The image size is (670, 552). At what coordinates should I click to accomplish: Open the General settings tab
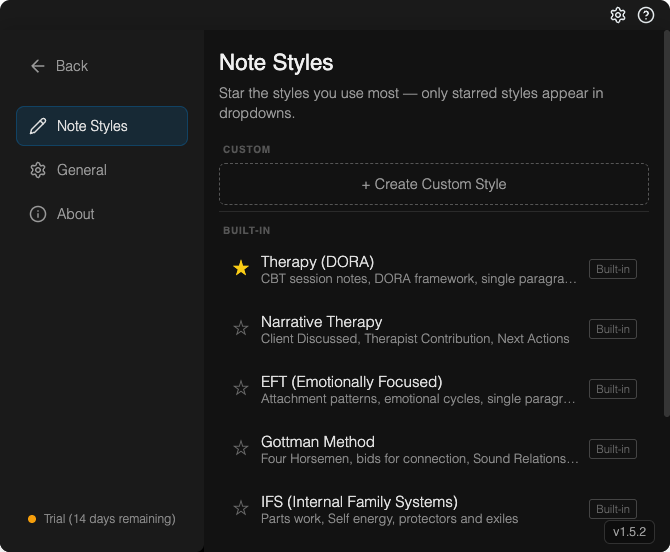click(x=82, y=170)
